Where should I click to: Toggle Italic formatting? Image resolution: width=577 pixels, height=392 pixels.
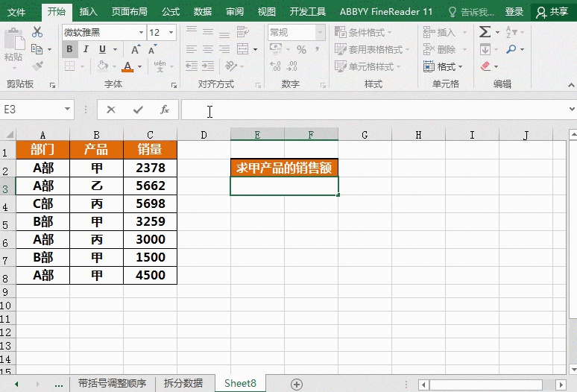[x=86, y=49]
